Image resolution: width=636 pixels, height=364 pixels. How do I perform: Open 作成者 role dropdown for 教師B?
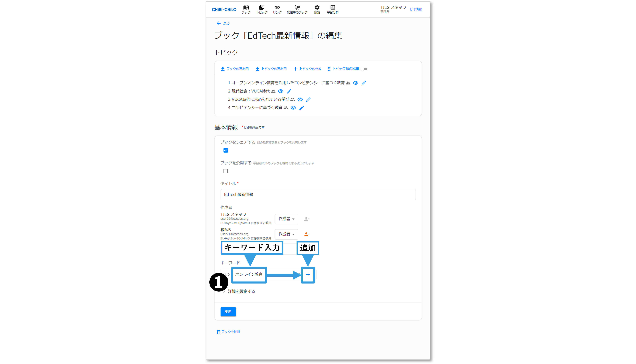click(286, 234)
